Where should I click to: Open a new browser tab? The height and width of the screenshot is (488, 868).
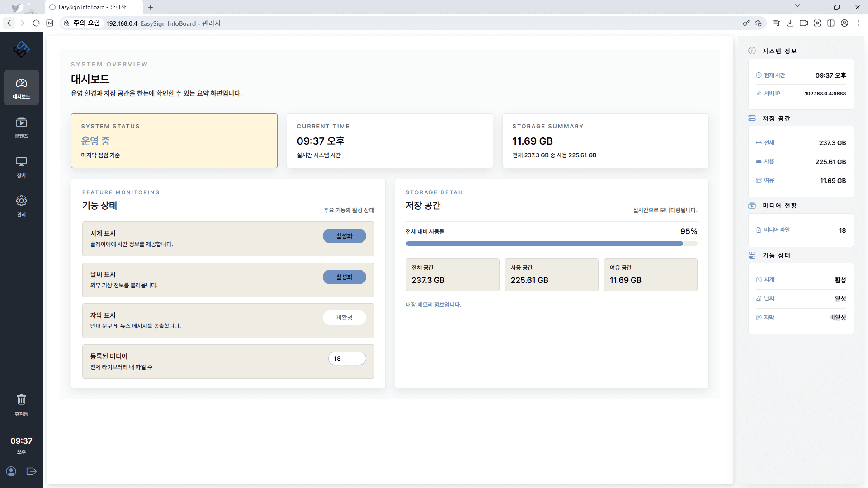(x=151, y=7)
